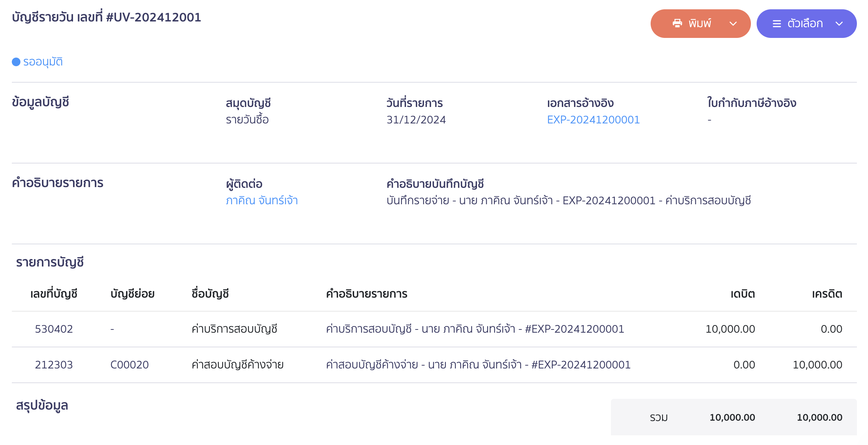The image size is (868, 445).
Task: Click the สรุปข้อมูล section heading
Action: pyautogui.click(x=42, y=405)
